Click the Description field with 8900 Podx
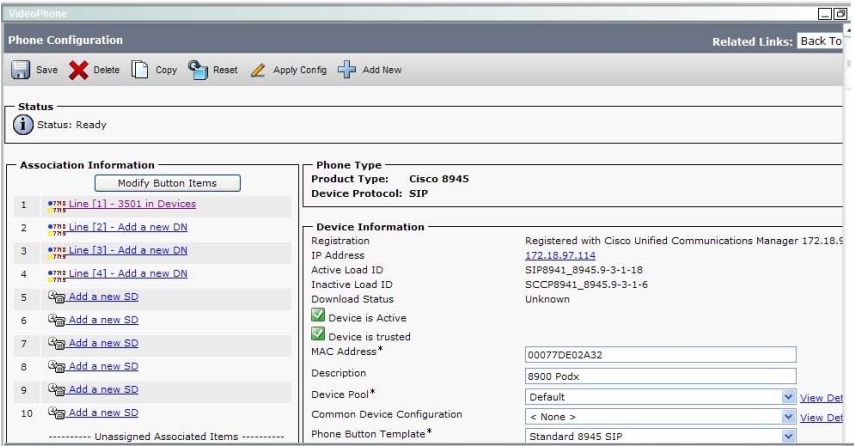Viewport: 854px width, 446px height. pyautogui.click(x=661, y=376)
